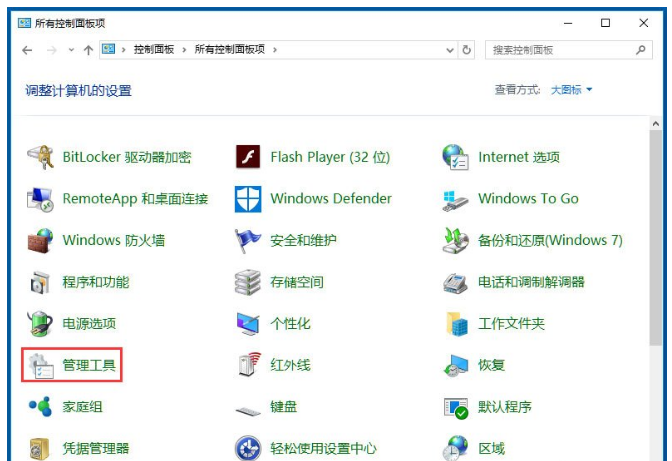The image size is (672, 461).
Task: Click the vertical scrollbar thumb
Action: pyautogui.click(x=655, y=238)
